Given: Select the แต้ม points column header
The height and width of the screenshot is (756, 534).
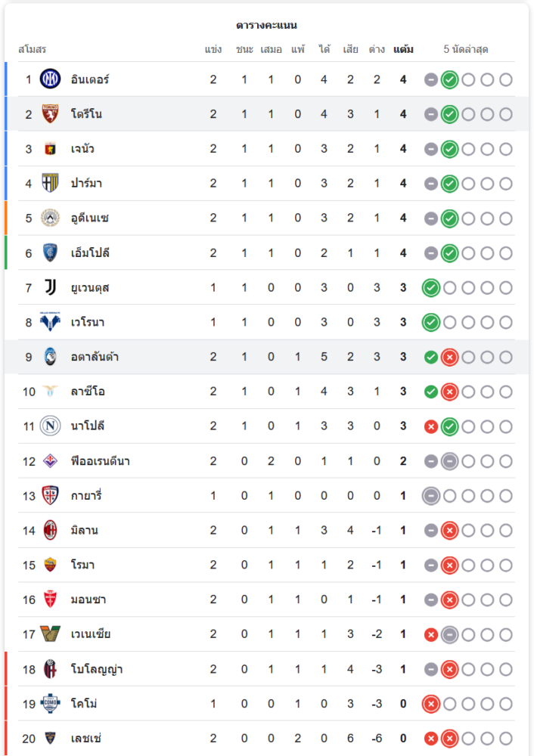Looking at the screenshot, I should click(x=403, y=50).
